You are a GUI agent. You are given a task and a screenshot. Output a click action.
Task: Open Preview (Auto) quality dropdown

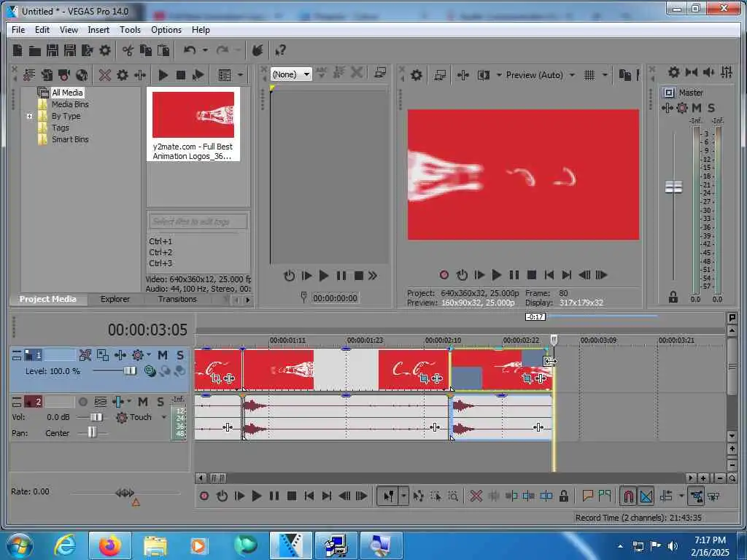(572, 75)
